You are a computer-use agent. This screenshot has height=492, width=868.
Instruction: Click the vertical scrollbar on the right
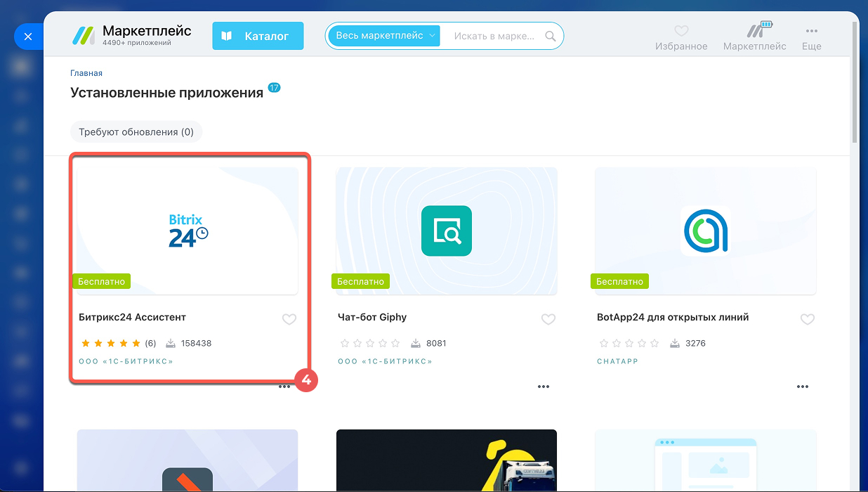pyautogui.click(x=854, y=81)
